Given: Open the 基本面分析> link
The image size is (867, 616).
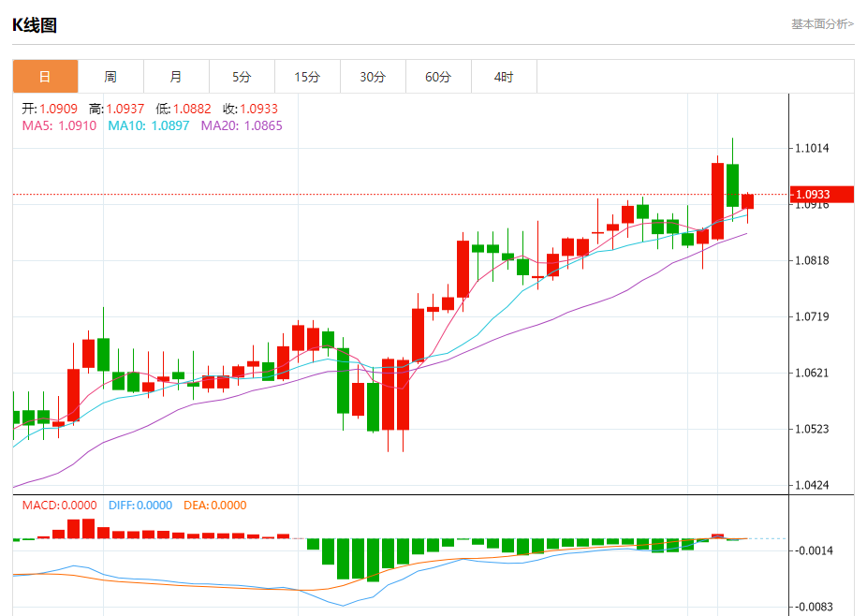Looking at the screenshot, I should [x=822, y=24].
